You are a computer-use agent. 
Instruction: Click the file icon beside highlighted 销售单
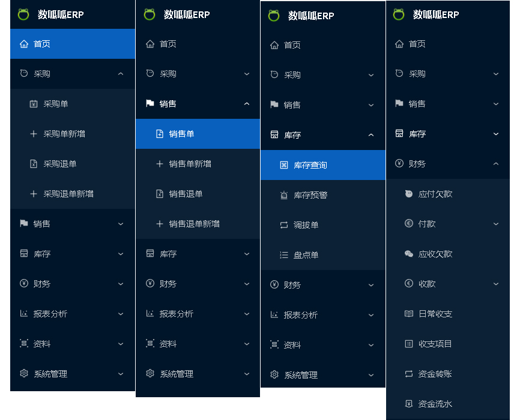click(160, 134)
